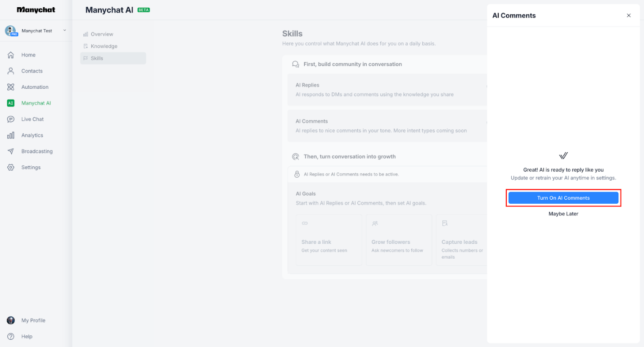Open Settings using the gear icon
This screenshot has height=347, width=644.
(10, 167)
